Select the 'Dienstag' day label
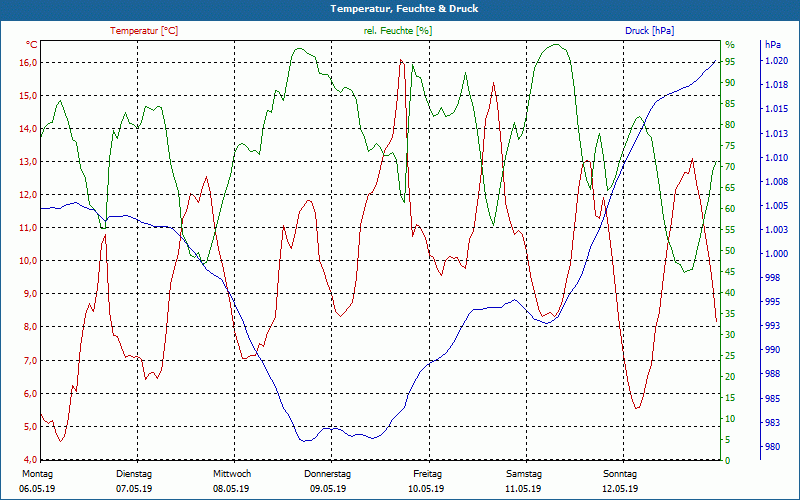800x500 pixels. coord(134,474)
